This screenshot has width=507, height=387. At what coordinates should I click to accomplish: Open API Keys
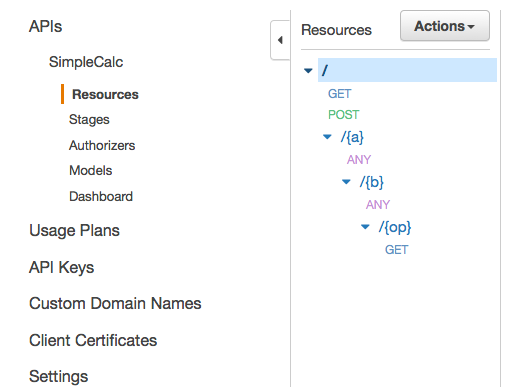pos(61,268)
